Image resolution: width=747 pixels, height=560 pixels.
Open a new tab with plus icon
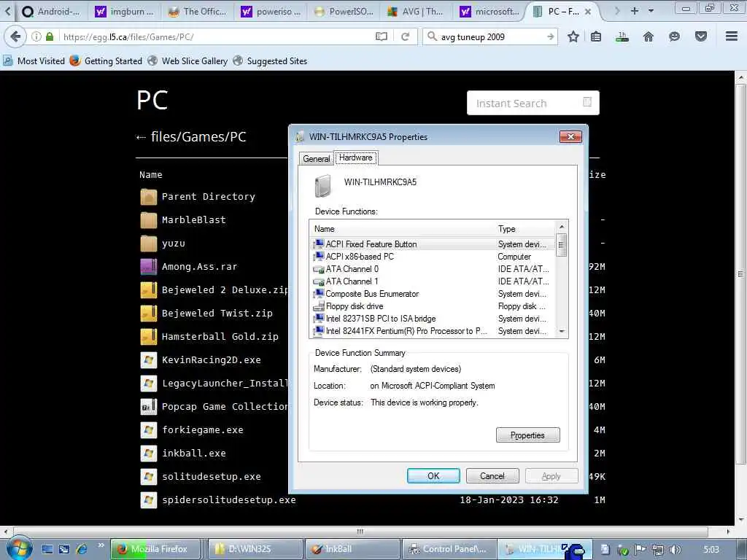click(x=634, y=10)
